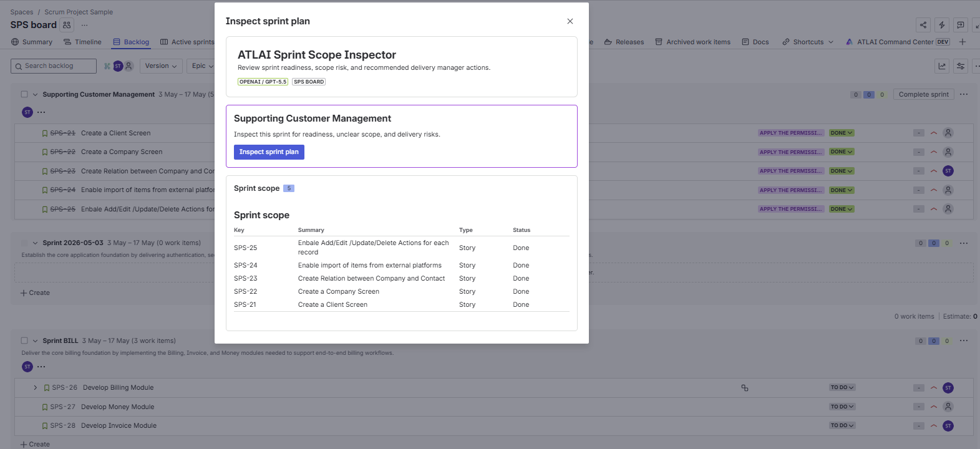Open SPS-28 Develop Invoice Module row
This screenshot has width=980, height=449.
[493, 426]
